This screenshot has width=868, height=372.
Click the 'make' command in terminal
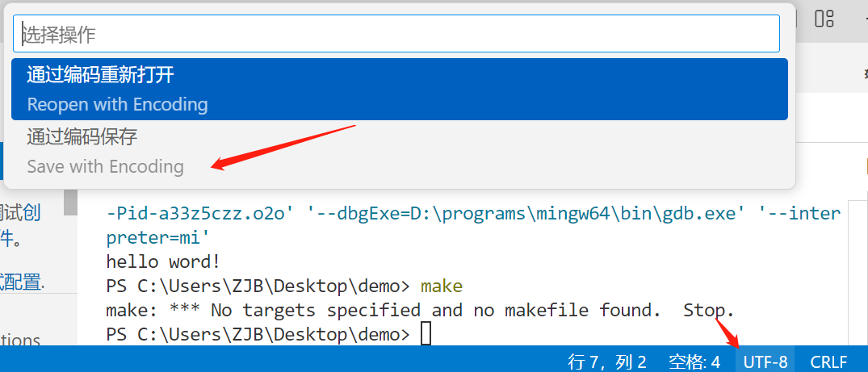(441, 286)
